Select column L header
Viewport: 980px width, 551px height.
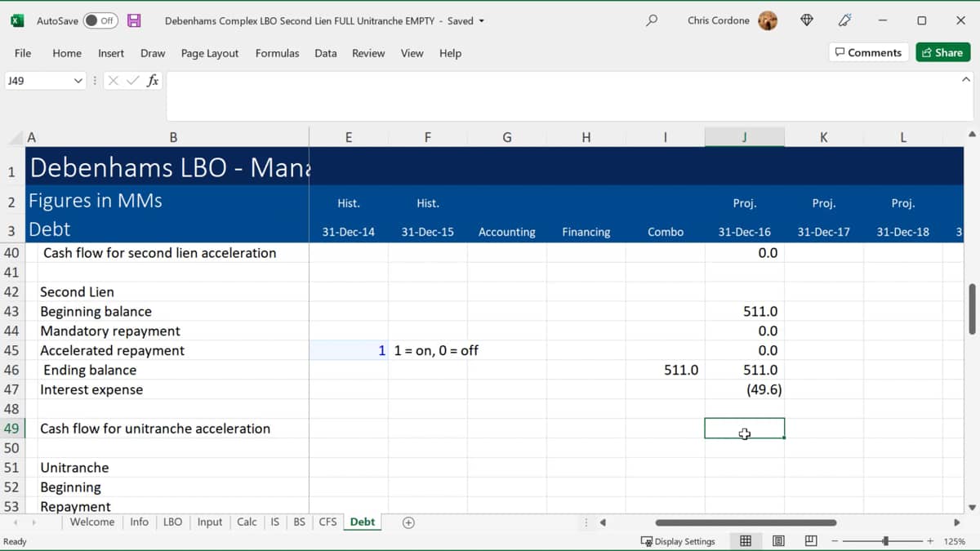coord(903,137)
